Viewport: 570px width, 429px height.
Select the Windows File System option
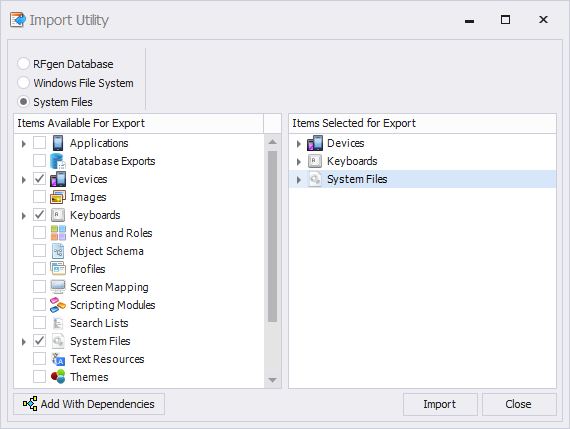[83, 83]
